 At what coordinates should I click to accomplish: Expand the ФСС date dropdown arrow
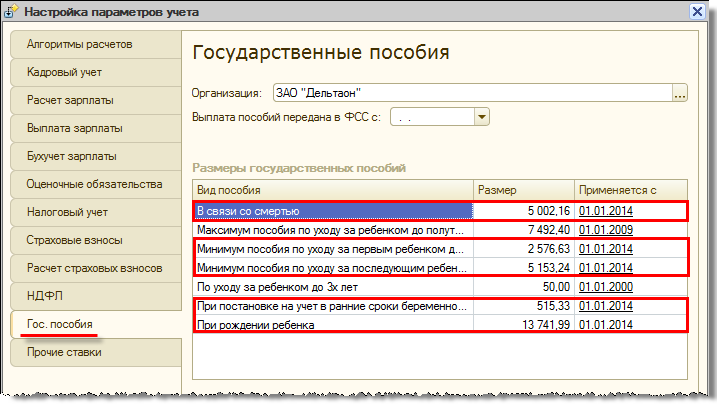482,117
